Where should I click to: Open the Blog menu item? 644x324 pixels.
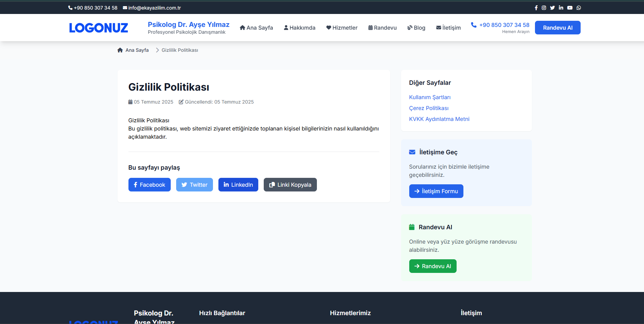point(416,28)
